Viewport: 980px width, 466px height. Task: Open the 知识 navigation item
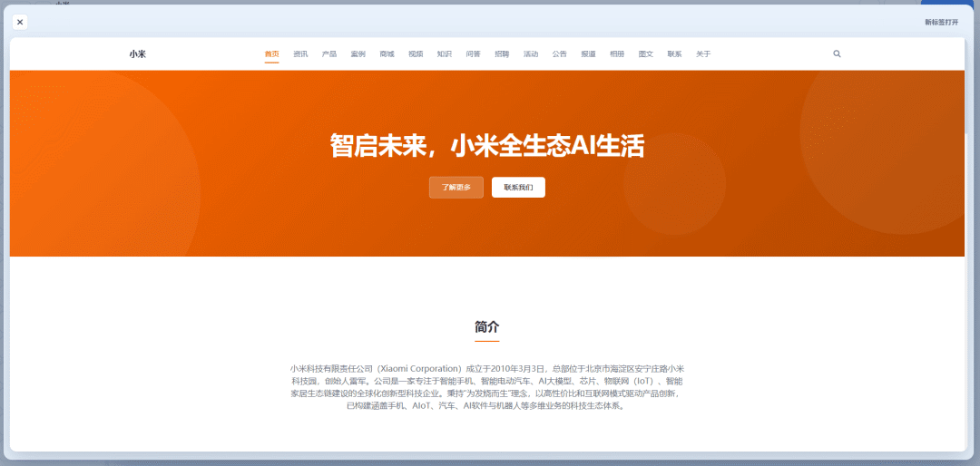[445, 54]
